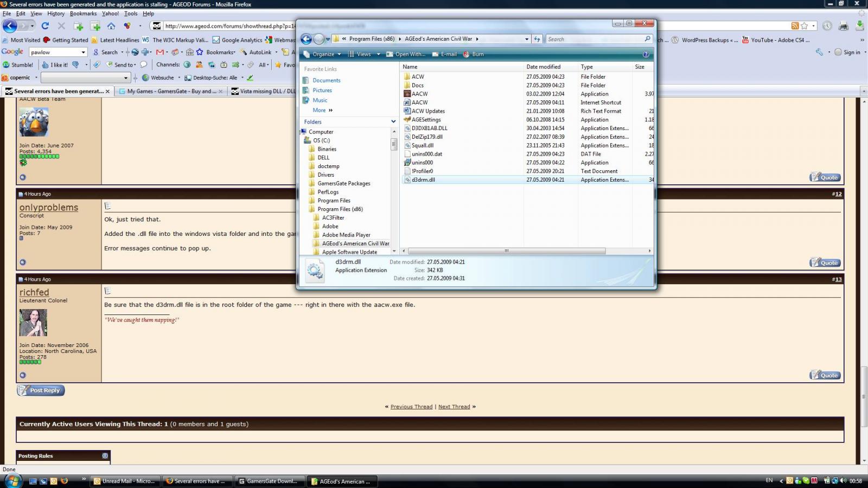Viewport: 868px width, 488px height.
Task: Expand the Explorer address bar history dropdown
Action: tap(526, 39)
